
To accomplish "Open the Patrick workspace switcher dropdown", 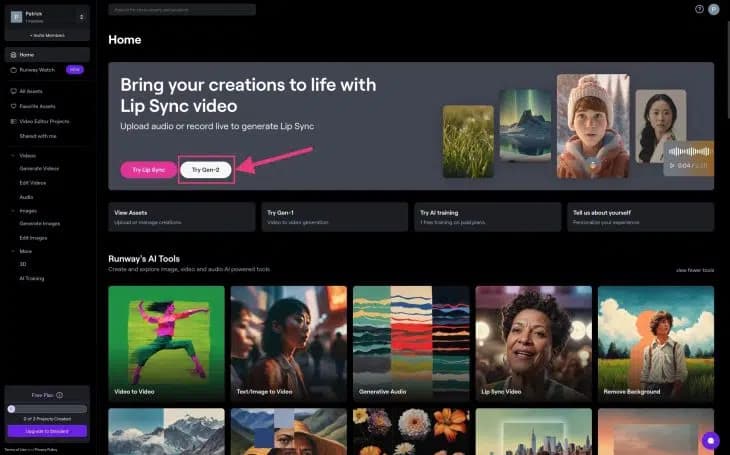I will [79, 16].
